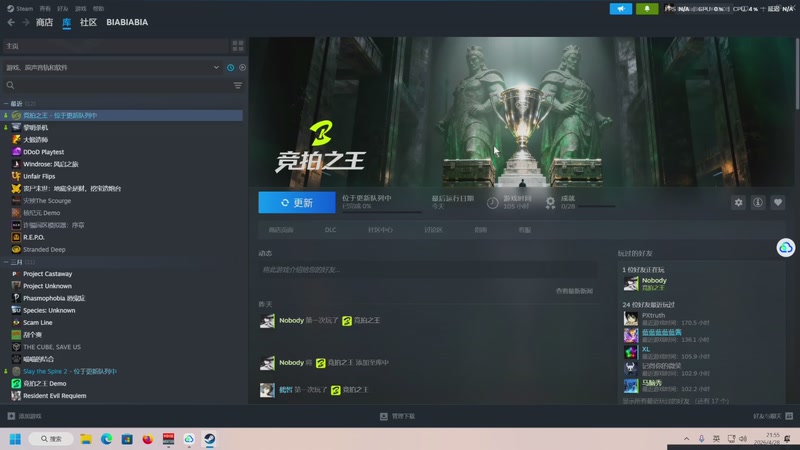Viewport: 800px width, 450px height.
Task: Open the DLC tab
Action: pos(331,230)
